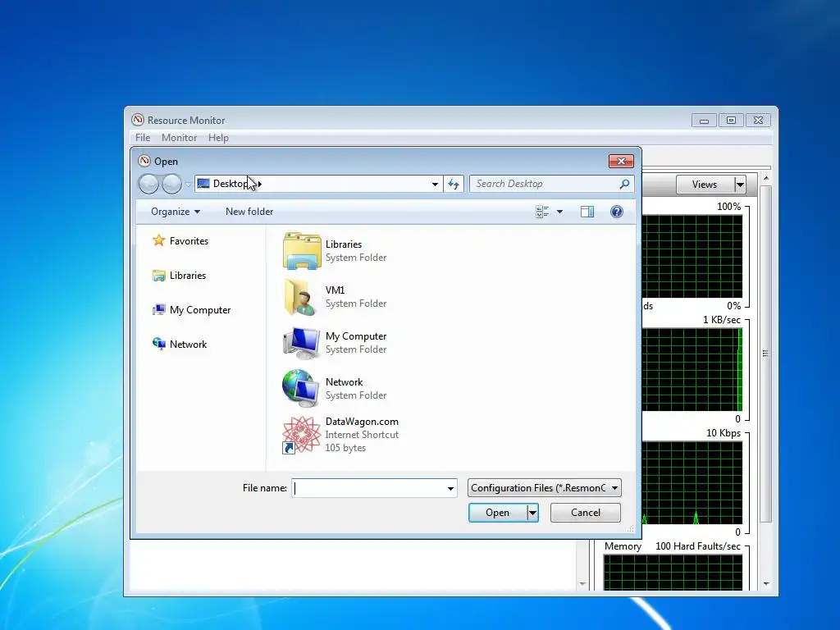Click the Cancel button

pos(586,513)
